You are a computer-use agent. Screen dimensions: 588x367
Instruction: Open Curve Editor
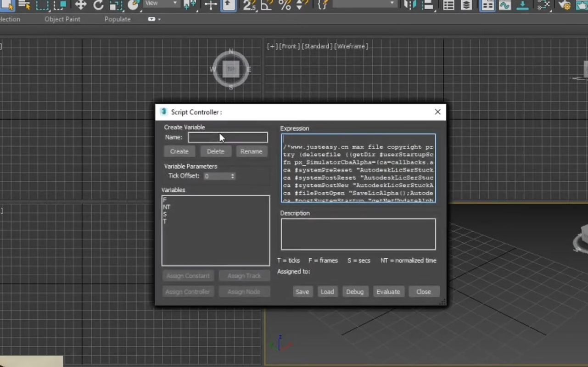[505, 5]
